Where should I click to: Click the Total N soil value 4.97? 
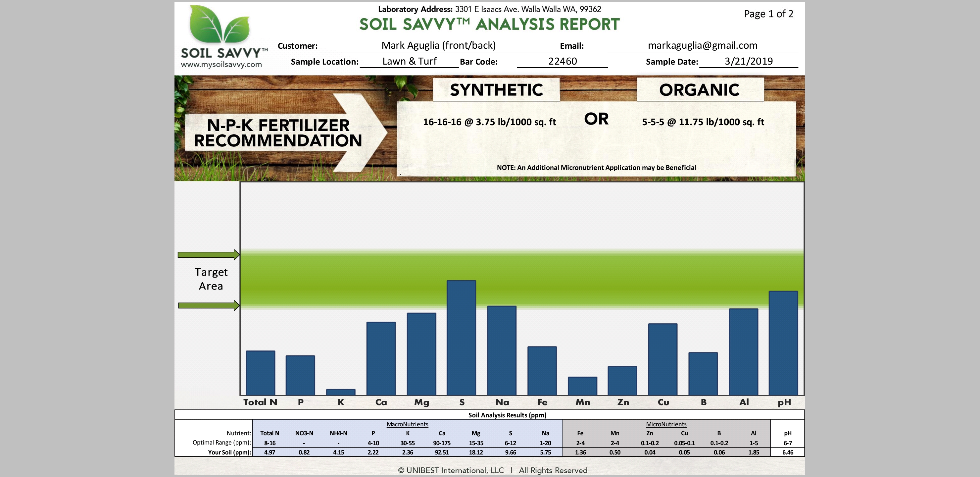(269, 452)
